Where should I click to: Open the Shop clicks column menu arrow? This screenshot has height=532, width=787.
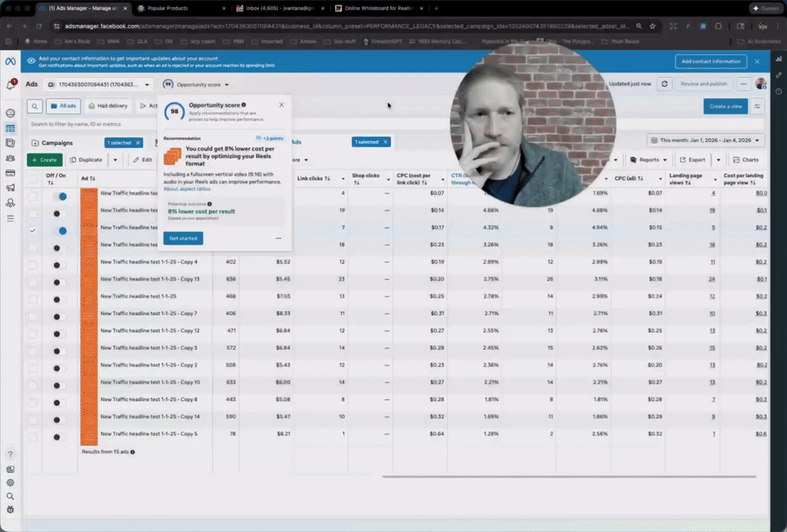[388, 178]
